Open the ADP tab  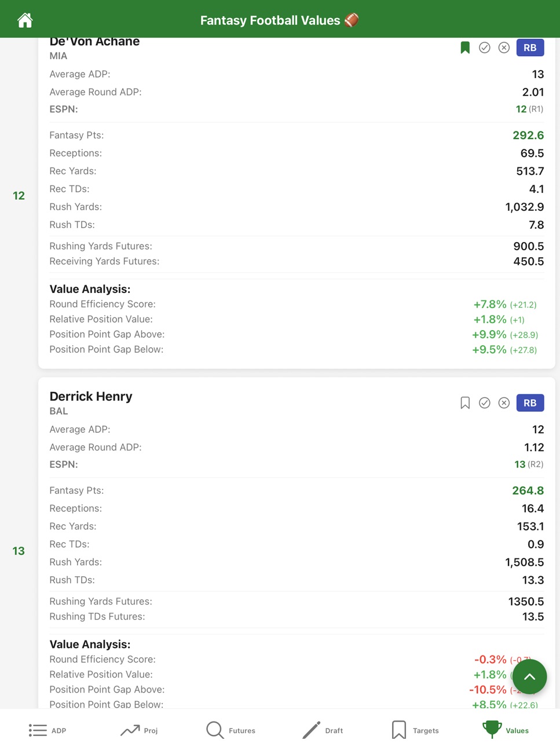coord(47,730)
